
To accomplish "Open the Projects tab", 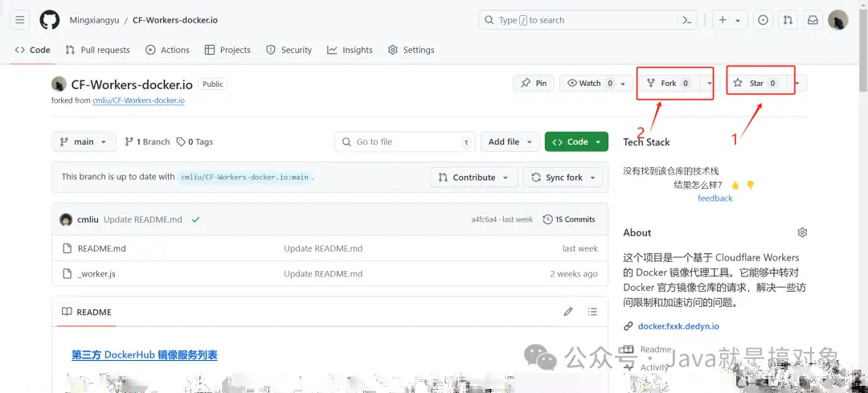I will tap(227, 50).
